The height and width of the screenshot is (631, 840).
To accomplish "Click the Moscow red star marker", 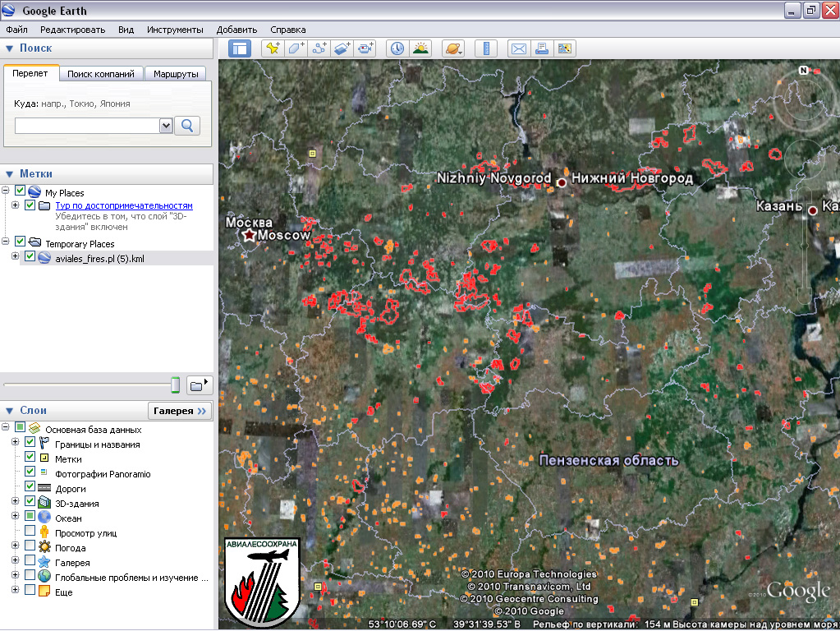I will tap(249, 235).
